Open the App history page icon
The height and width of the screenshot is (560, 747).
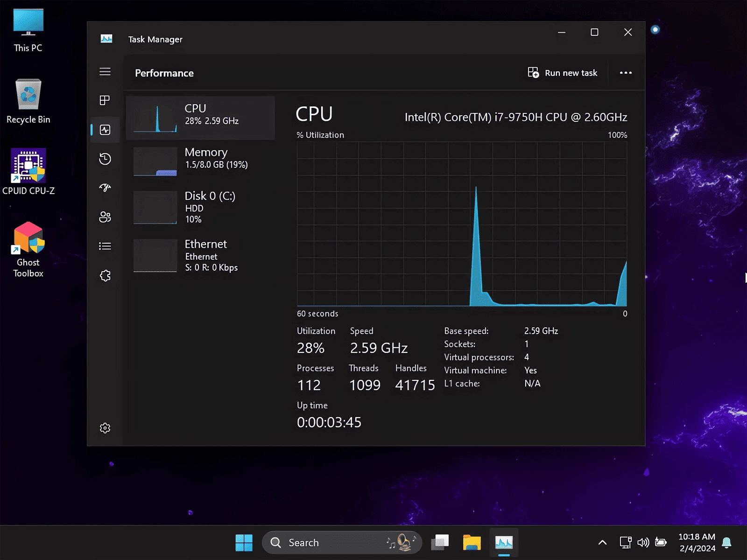105,159
